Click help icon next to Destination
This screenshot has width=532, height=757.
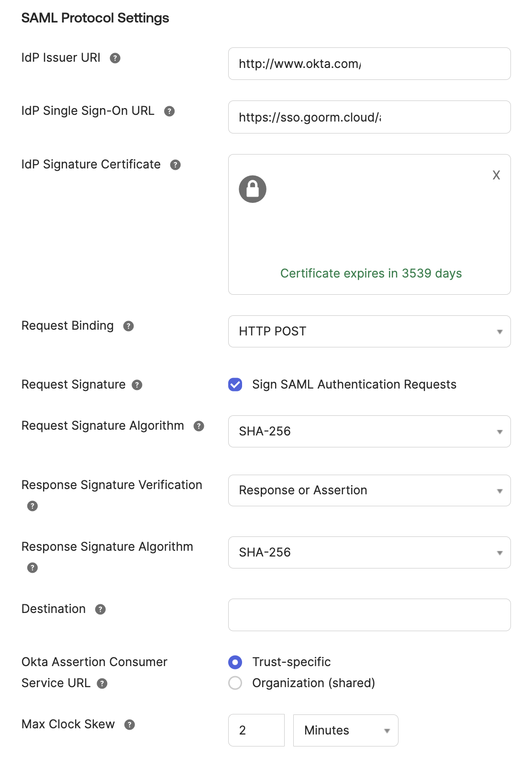tap(100, 609)
